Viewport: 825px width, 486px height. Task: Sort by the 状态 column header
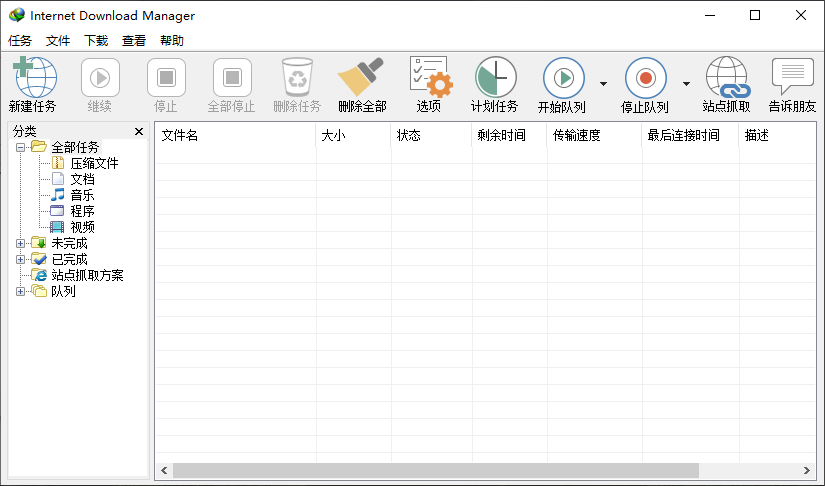tap(431, 136)
